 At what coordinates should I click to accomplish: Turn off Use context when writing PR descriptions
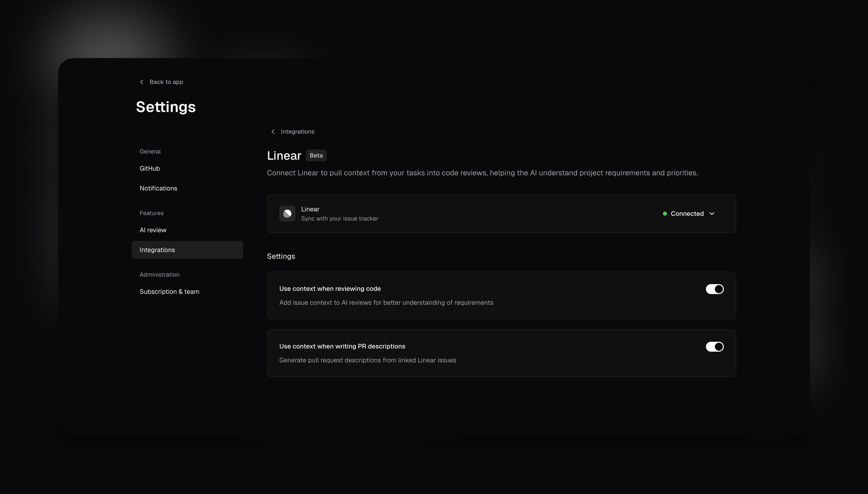(x=714, y=347)
